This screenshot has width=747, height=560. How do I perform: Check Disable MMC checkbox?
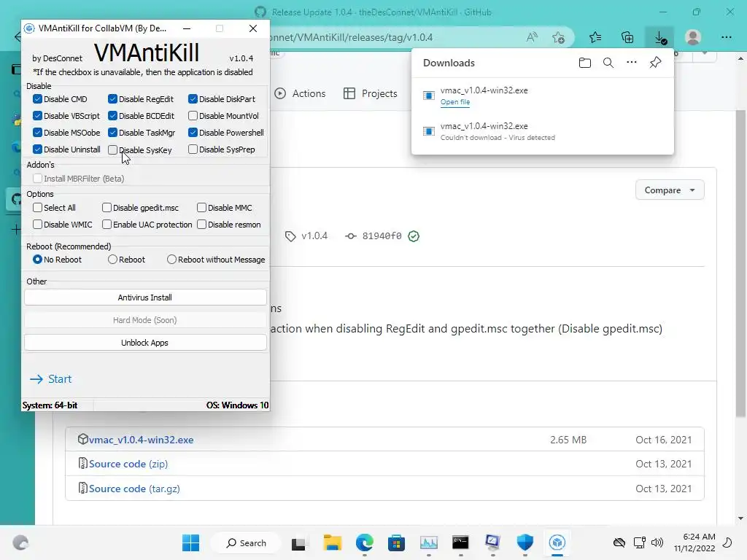[201, 208]
